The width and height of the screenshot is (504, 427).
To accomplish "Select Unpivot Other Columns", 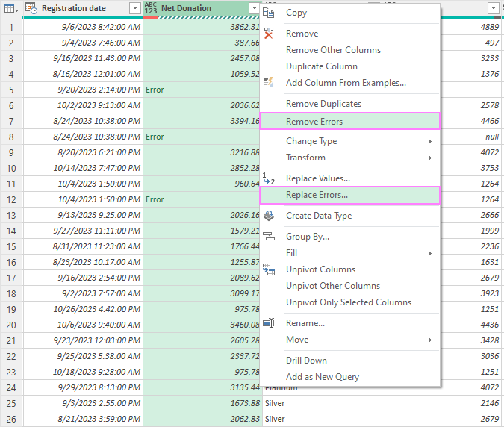I will (x=349, y=286).
